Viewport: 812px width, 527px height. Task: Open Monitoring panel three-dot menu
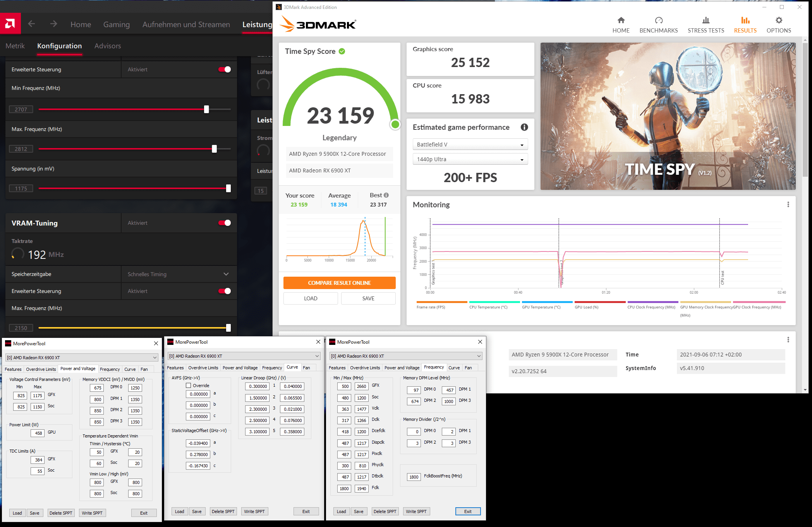[788, 205]
